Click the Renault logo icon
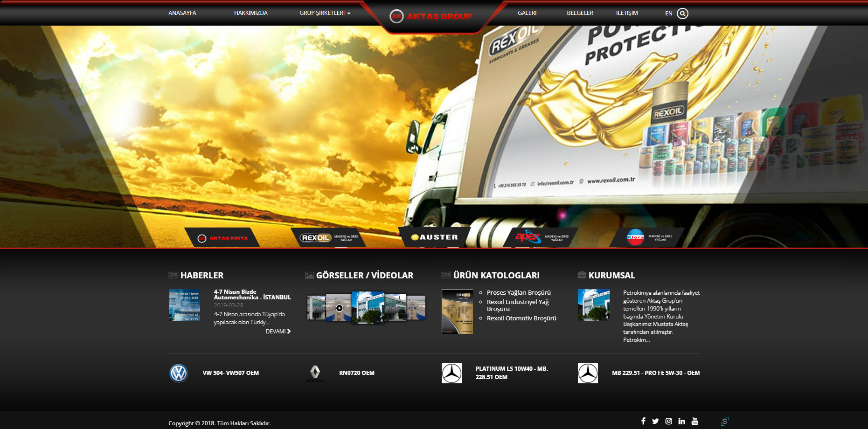This screenshot has width=868, height=429. 315,373
